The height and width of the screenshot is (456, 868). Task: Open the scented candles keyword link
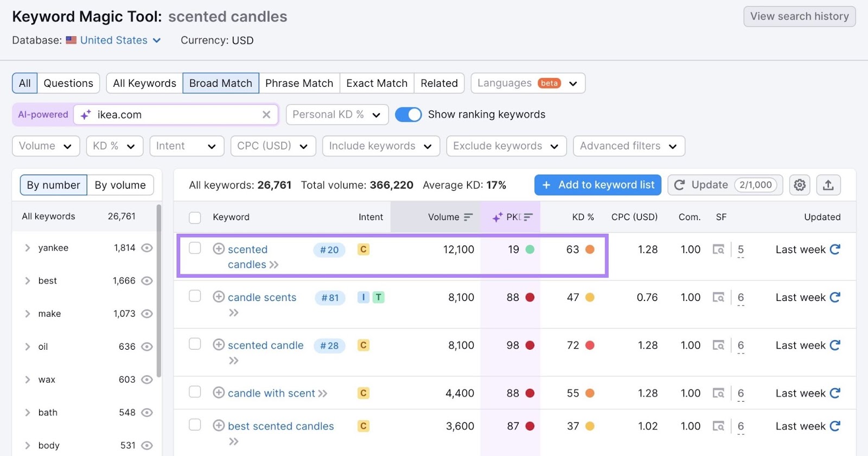coord(247,257)
